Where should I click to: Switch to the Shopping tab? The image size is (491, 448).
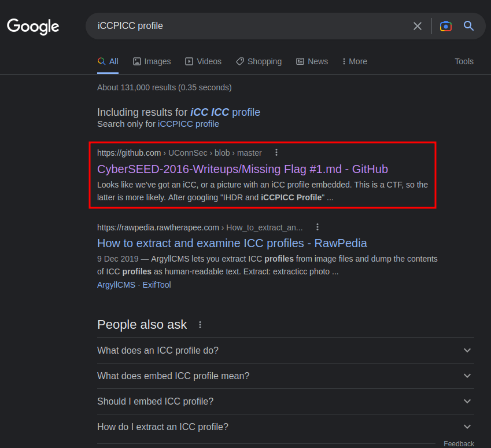pos(259,61)
